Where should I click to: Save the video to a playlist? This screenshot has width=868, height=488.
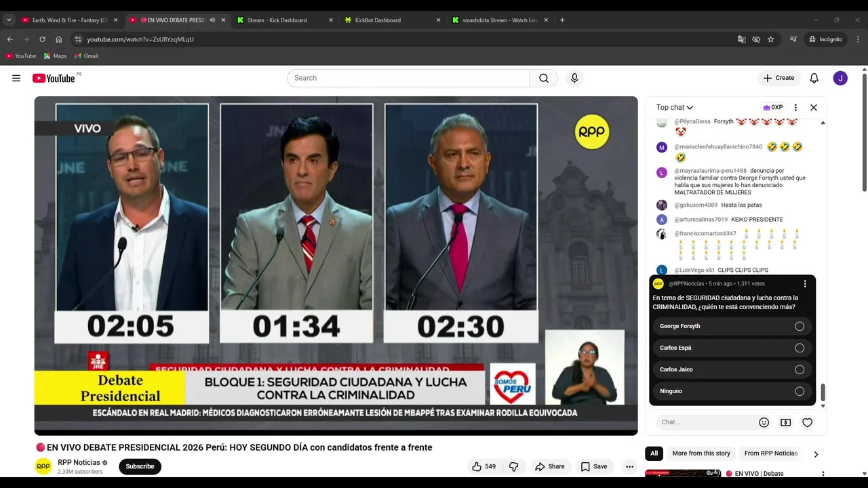(594, 466)
